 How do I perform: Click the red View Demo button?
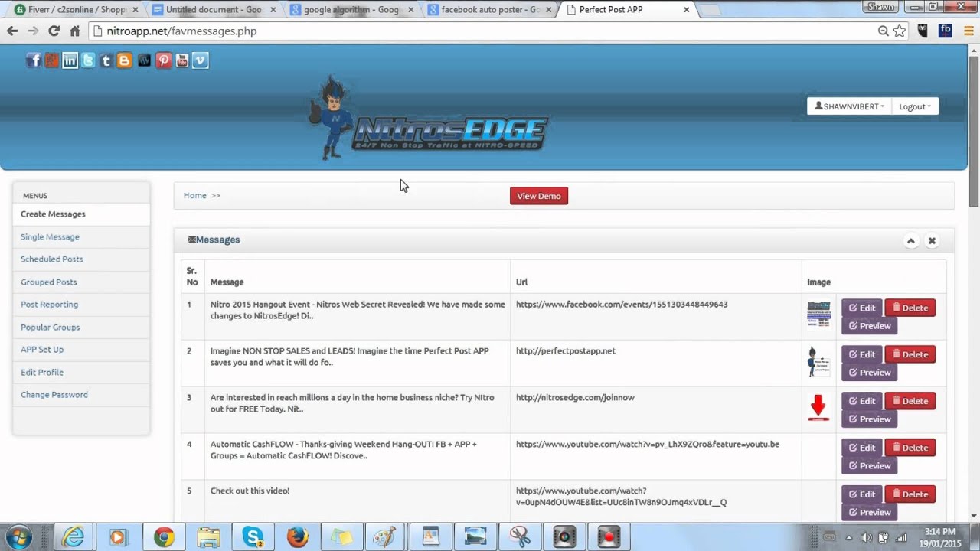539,196
